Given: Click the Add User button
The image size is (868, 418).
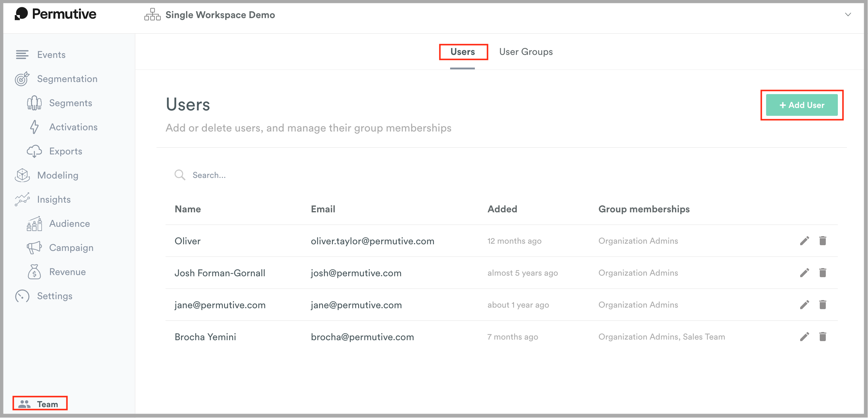Looking at the screenshot, I should (x=802, y=105).
